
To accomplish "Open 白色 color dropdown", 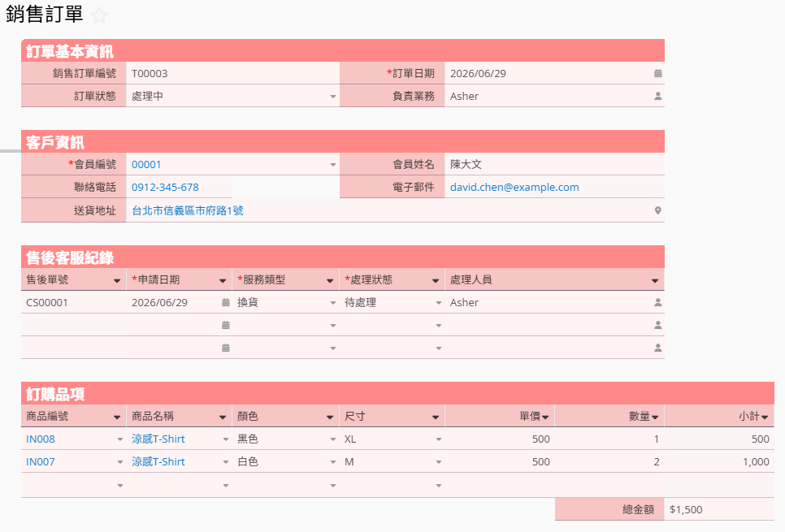I will pyautogui.click(x=333, y=462).
